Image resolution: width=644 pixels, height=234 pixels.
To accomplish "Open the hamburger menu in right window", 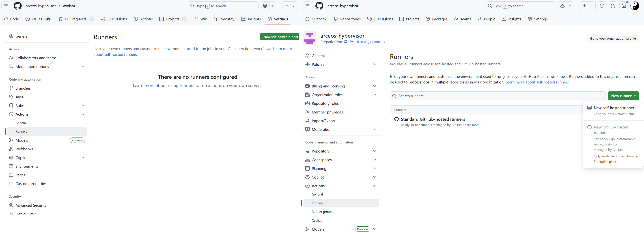I will click(x=307, y=6).
